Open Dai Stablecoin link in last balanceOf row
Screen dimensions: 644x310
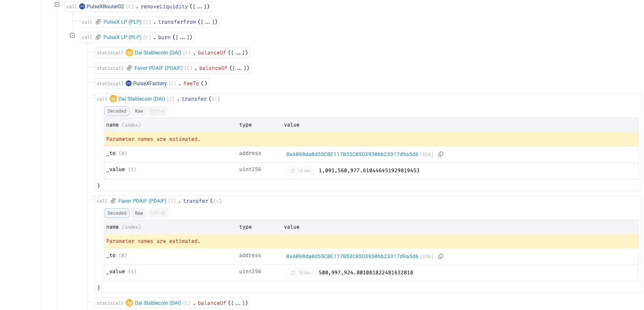pyautogui.click(x=158, y=303)
